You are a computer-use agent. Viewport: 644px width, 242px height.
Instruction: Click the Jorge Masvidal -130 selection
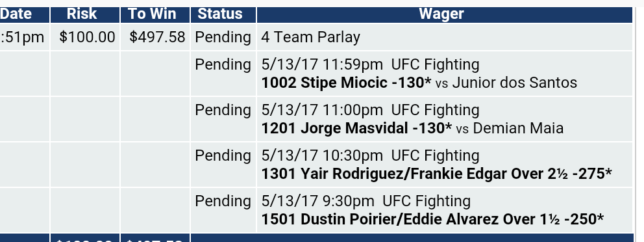coord(356,128)
